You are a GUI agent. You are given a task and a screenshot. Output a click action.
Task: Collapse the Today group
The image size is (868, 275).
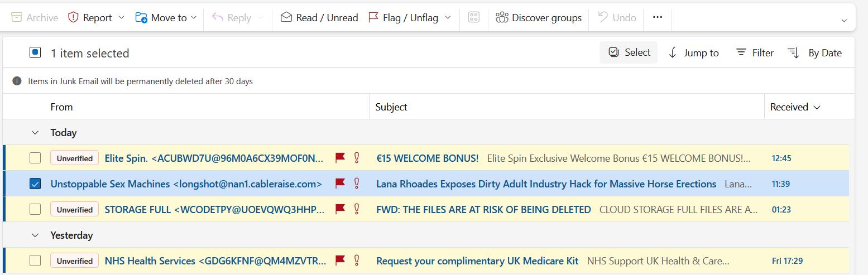[35, 132]
